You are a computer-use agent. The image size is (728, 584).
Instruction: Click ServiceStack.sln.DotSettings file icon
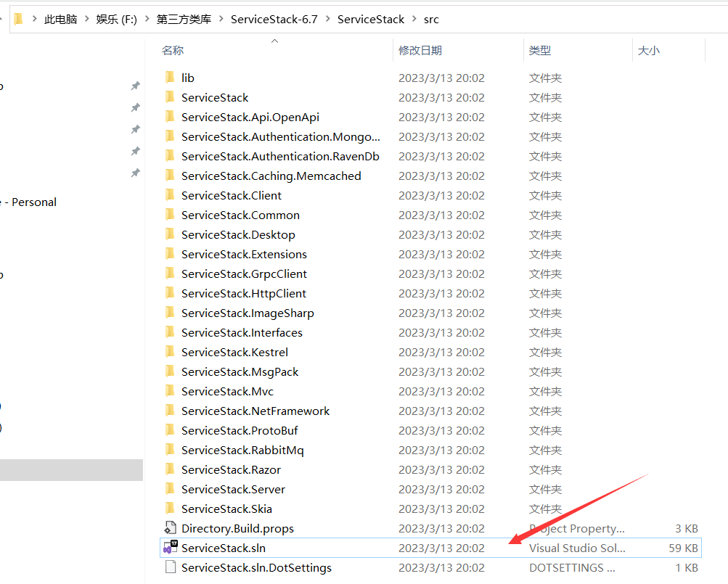[171, 567]
